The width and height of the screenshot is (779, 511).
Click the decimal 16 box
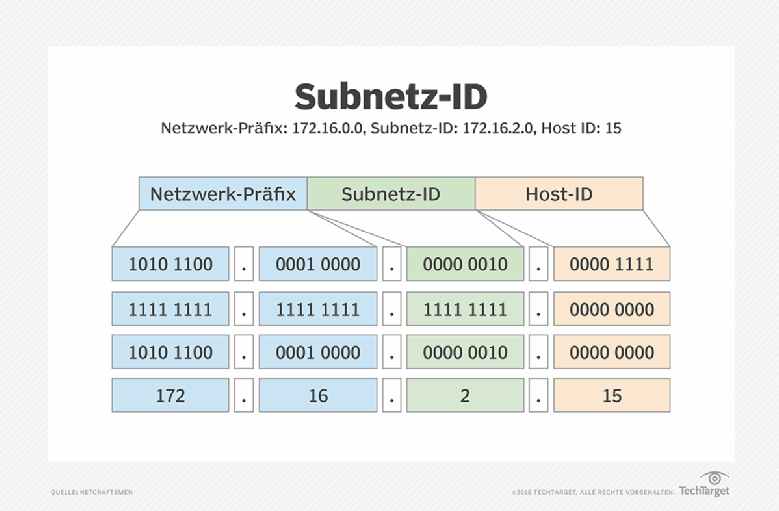click(x=318, y=396)
